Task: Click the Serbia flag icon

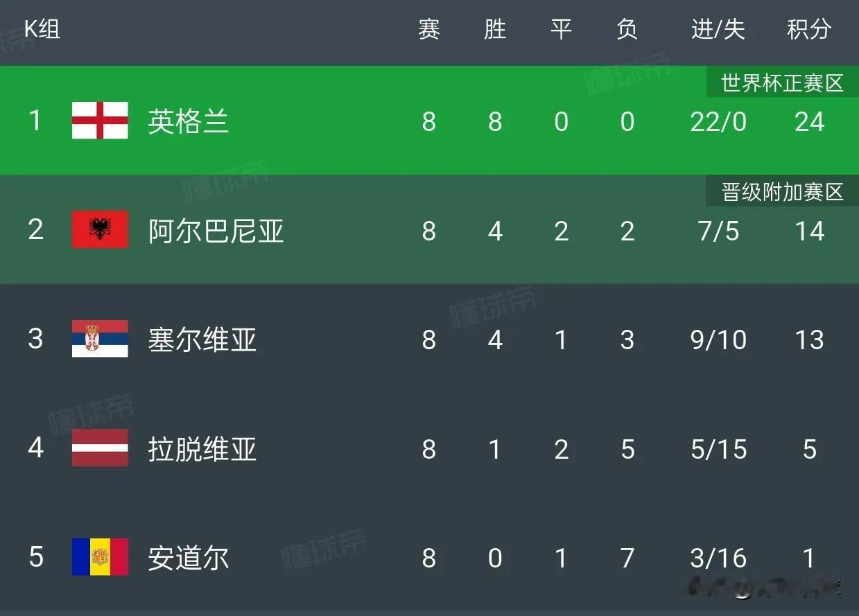Action: click(x=99, y=340)
